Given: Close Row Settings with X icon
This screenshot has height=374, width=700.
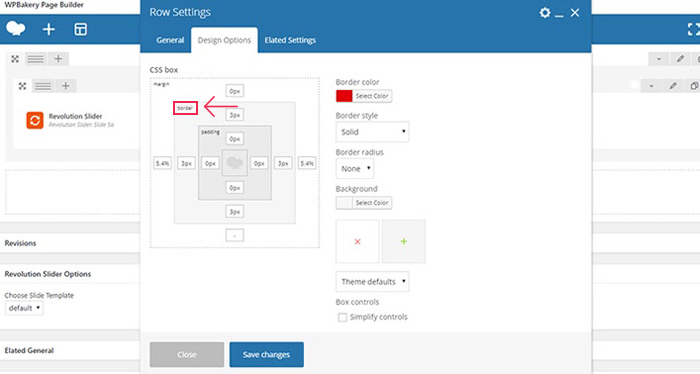Looking at the screenshot, I should [575, 12].
